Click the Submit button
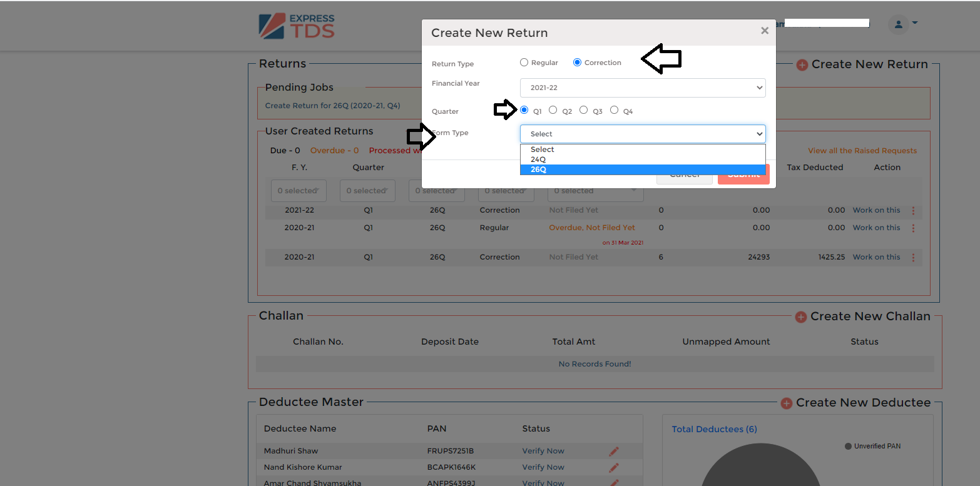This screenshot has height=486, width=980. click(743, 175)
